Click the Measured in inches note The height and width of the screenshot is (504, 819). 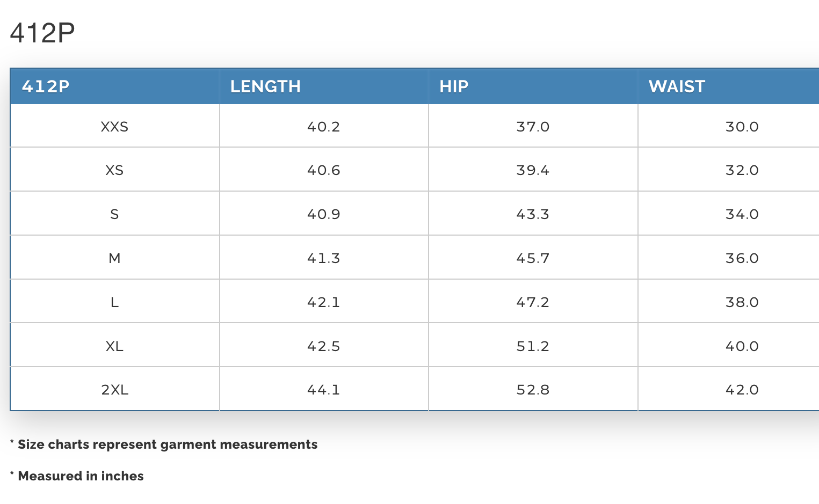pos(81,476)
